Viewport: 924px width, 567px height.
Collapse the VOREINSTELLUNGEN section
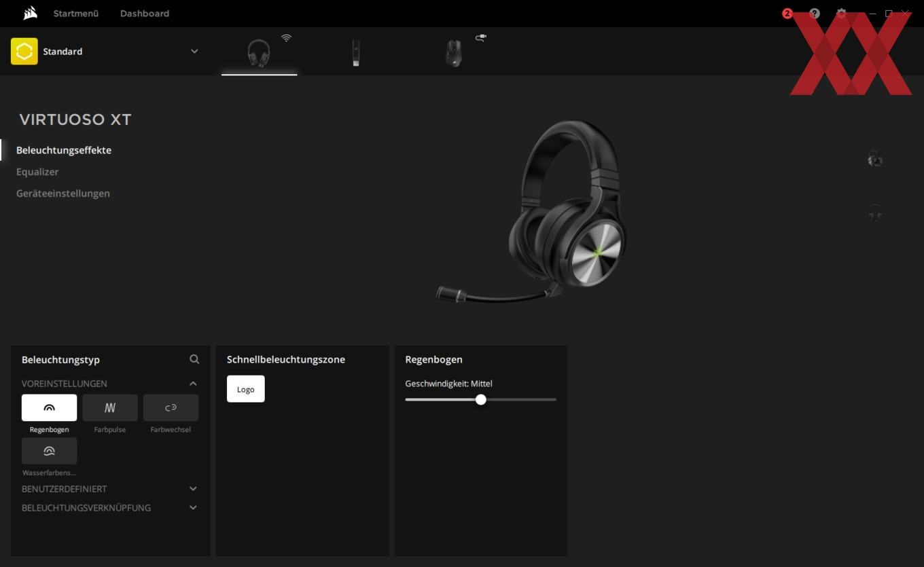(193, 384)
